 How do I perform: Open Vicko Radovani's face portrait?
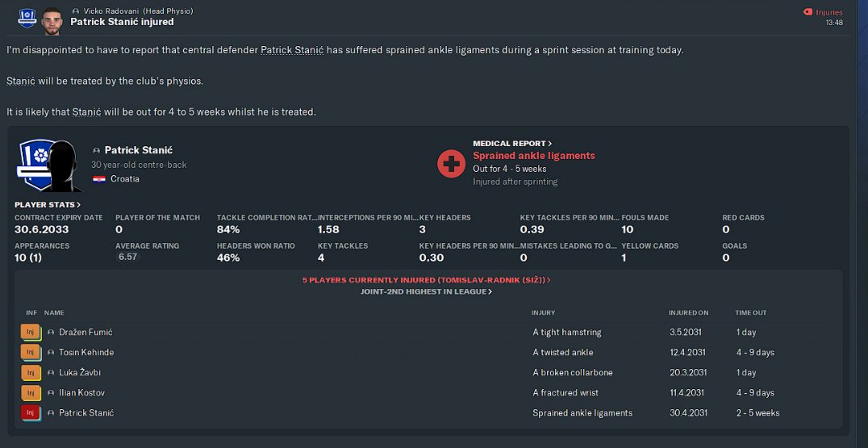click(x=52, y=21)
